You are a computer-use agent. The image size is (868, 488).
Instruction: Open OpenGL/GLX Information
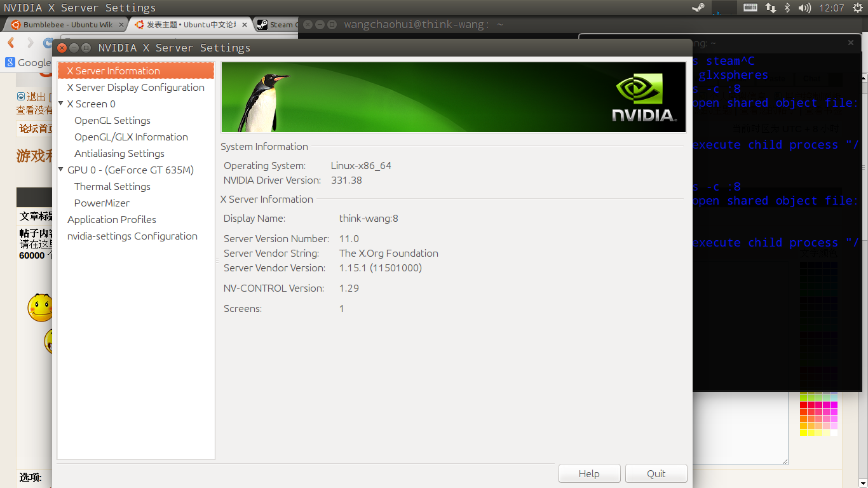pyautogui.click(x=131, y=137)
